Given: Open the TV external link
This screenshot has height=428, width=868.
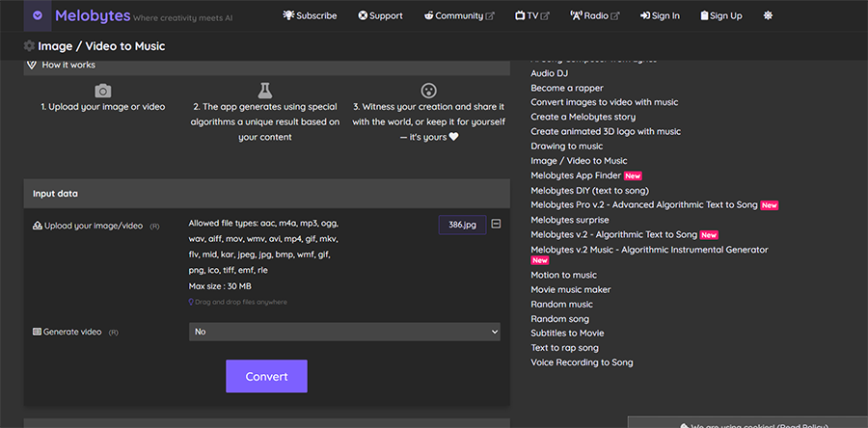Looking at the screenshot, I should pyautogui.click(x=532, y=15).
